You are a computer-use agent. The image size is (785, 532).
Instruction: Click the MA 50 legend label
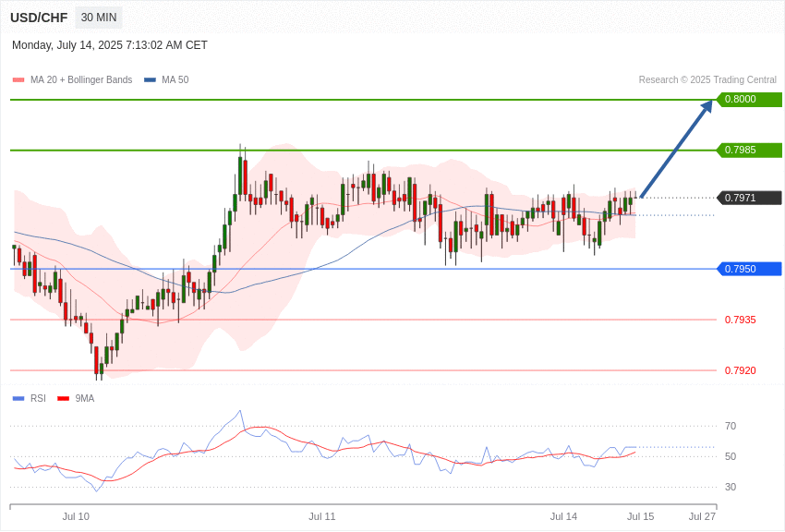[x=175, y=80]
